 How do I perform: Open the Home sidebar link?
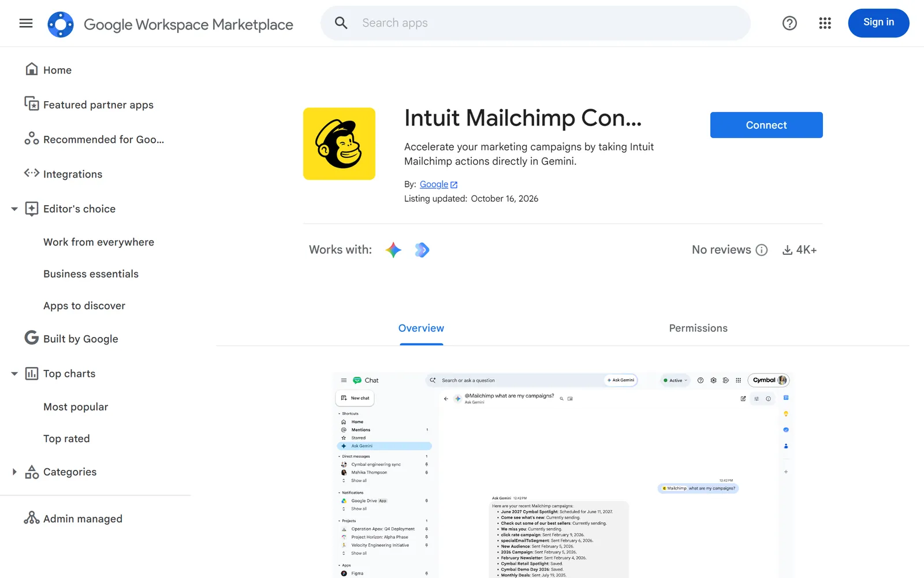point(57,70)
